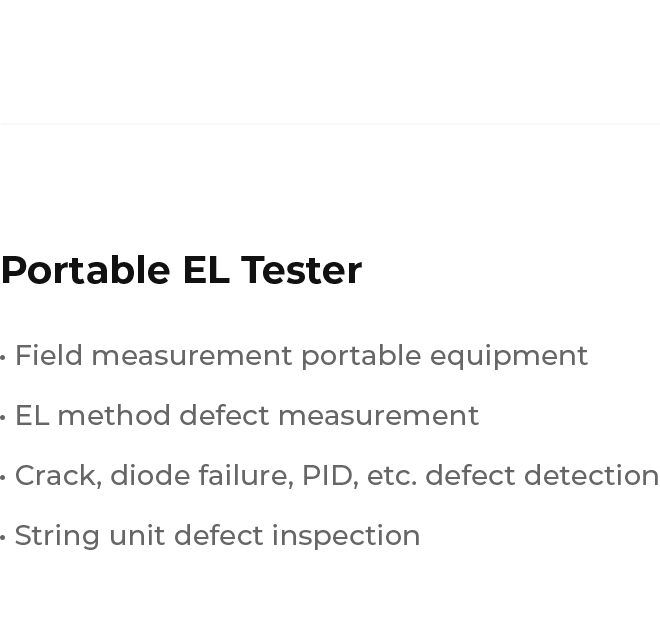This screenshot has height=630, width=660.
Task: Click the bullet before "EL method"
Action: (3, 417)
